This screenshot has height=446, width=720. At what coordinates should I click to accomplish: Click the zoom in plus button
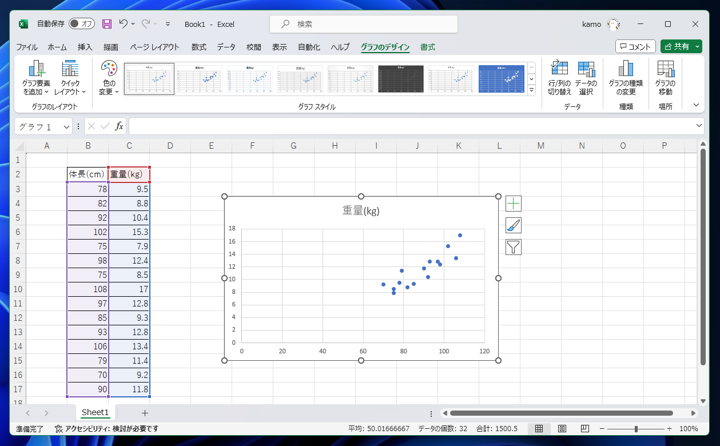click(669, 429)
